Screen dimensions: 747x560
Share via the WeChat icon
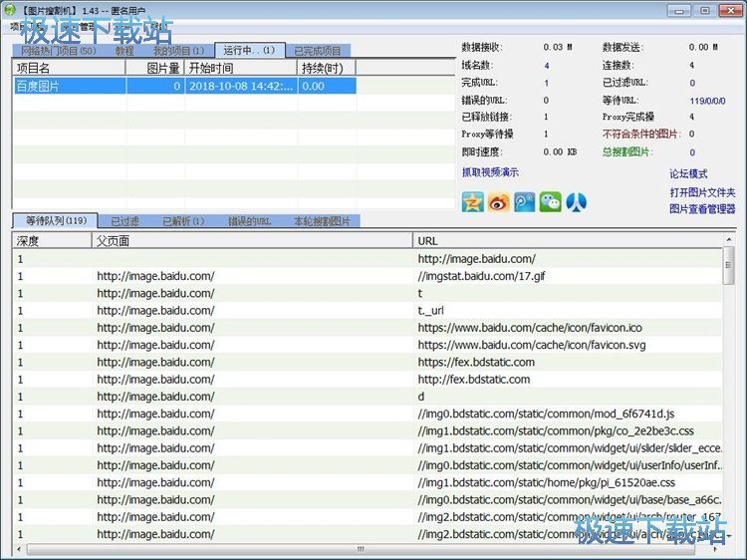(550, 202)
